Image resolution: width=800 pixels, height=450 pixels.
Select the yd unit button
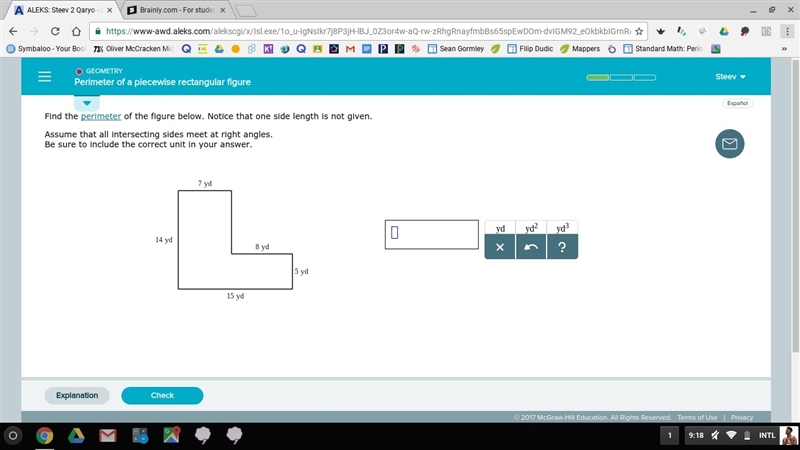tap(500, 228)
